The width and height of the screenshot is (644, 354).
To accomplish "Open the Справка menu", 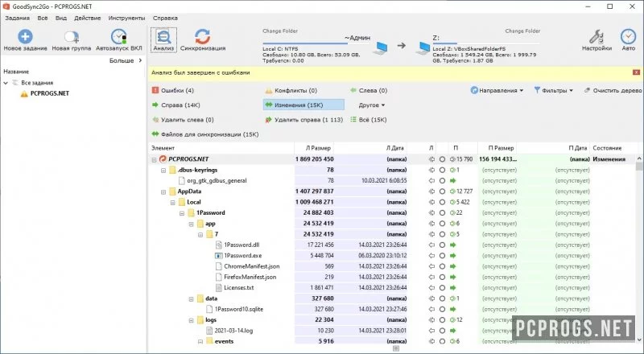I will coord(165,18).
